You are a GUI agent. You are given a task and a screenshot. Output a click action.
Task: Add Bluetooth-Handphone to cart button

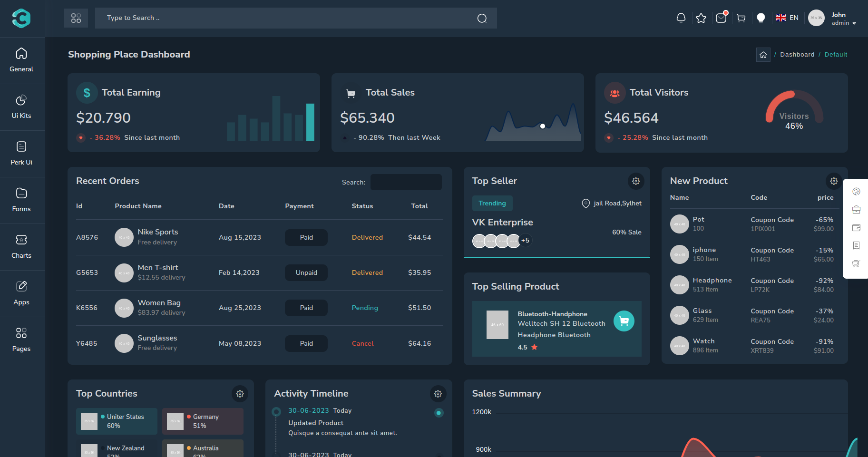[624, 321]
